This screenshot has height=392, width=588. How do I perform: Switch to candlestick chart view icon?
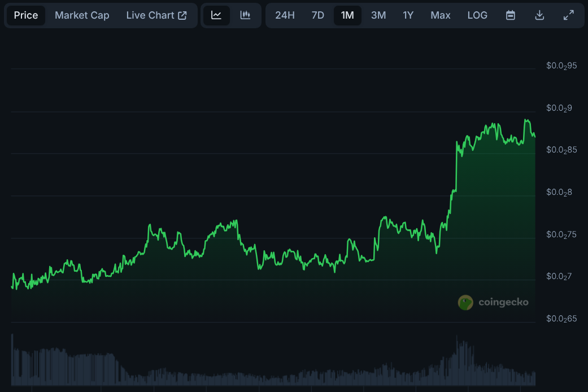pyautogui.click(x=245, y=15)
